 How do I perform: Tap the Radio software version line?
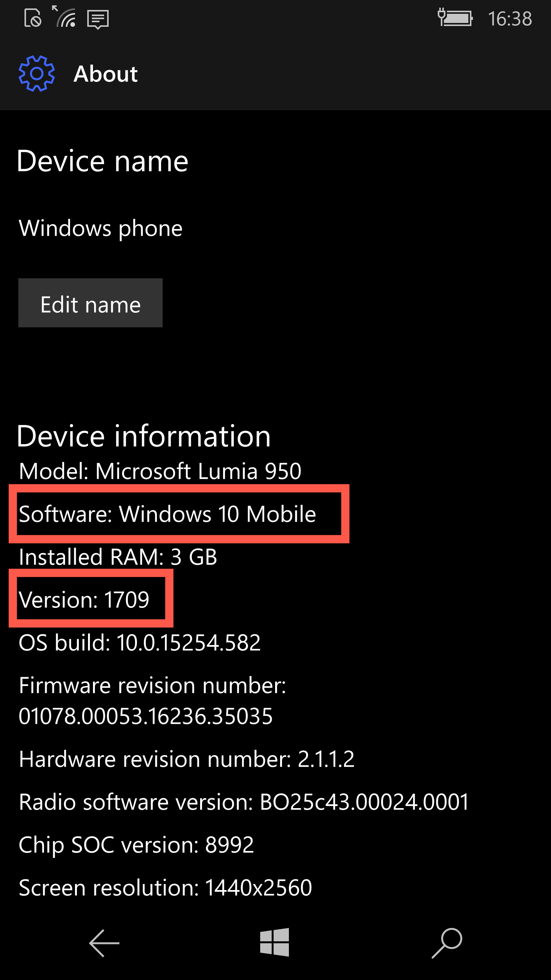pos(244,802)
